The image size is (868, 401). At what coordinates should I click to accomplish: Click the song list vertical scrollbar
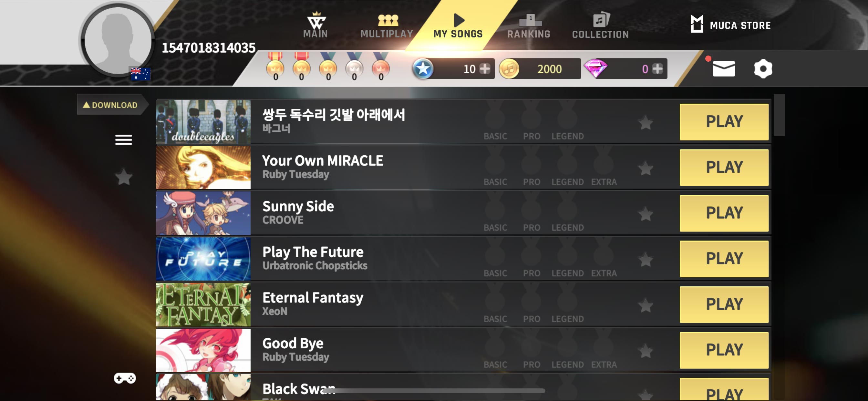tap(779, 115)
